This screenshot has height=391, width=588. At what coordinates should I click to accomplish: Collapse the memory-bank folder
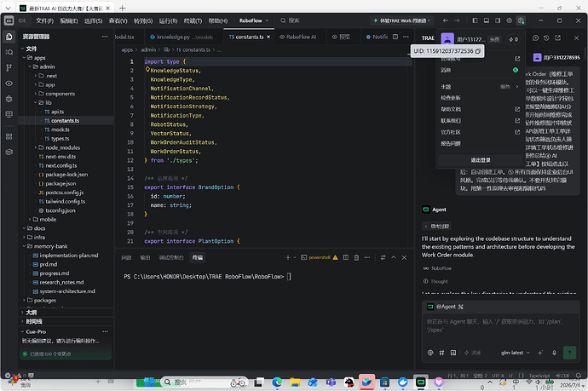[x=47, y=246]
